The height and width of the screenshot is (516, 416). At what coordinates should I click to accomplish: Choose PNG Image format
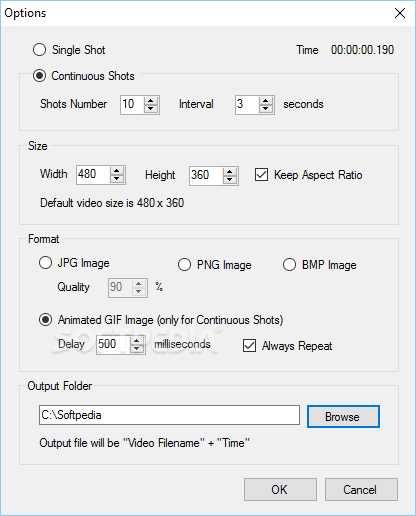tap(184, 265)
